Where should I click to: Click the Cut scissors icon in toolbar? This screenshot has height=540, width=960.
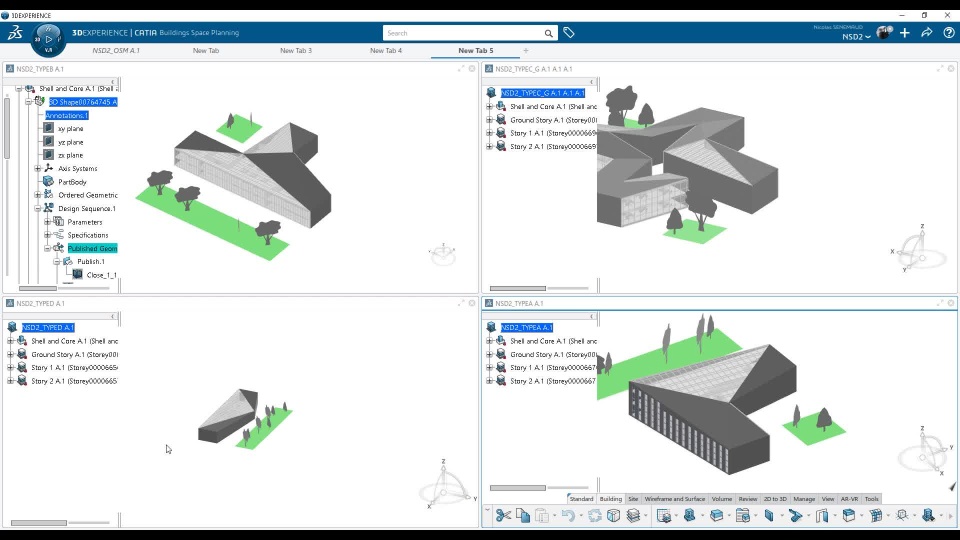tap(503, 516)
